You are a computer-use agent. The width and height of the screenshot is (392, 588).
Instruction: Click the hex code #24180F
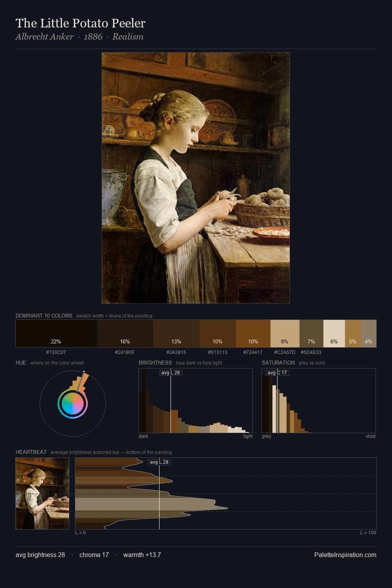tap(125, 352)
